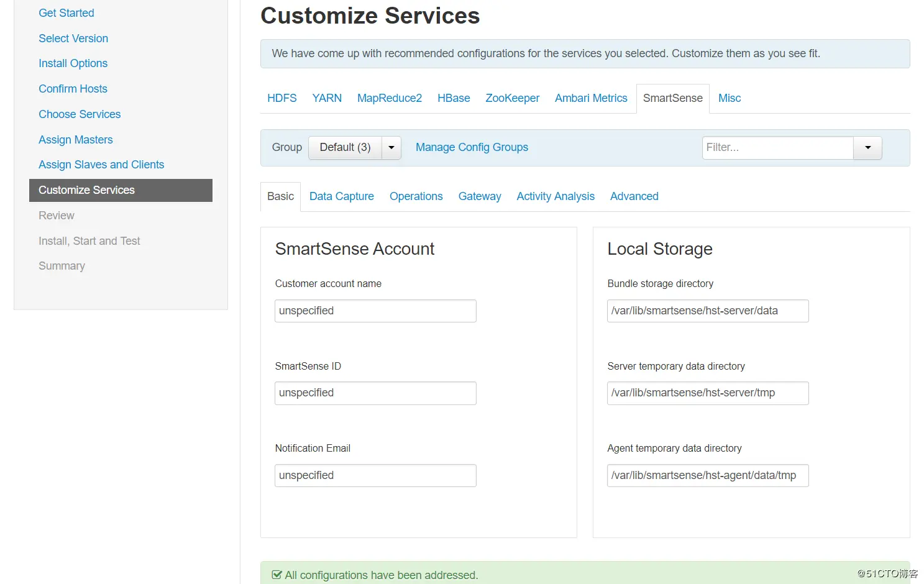Image resolution: width=924 pixels, height=584 pixels.
Task: Switch to the ZooKeeper service tab
Action: click(x=513, y=98)
